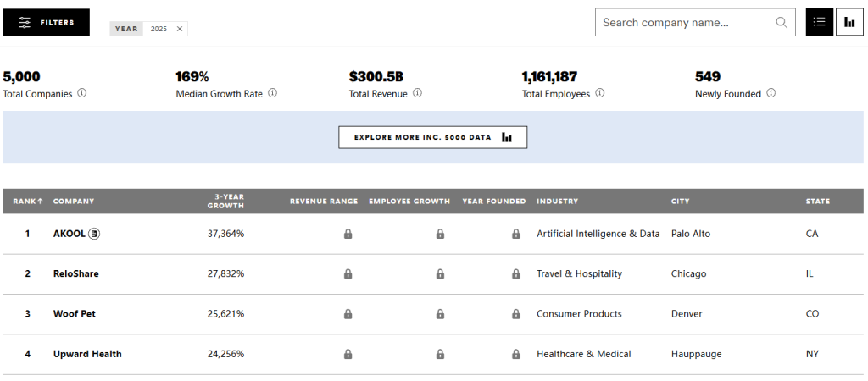Show info for Total Revenue
Screen dimensions: 868x381
pos(417,94)
